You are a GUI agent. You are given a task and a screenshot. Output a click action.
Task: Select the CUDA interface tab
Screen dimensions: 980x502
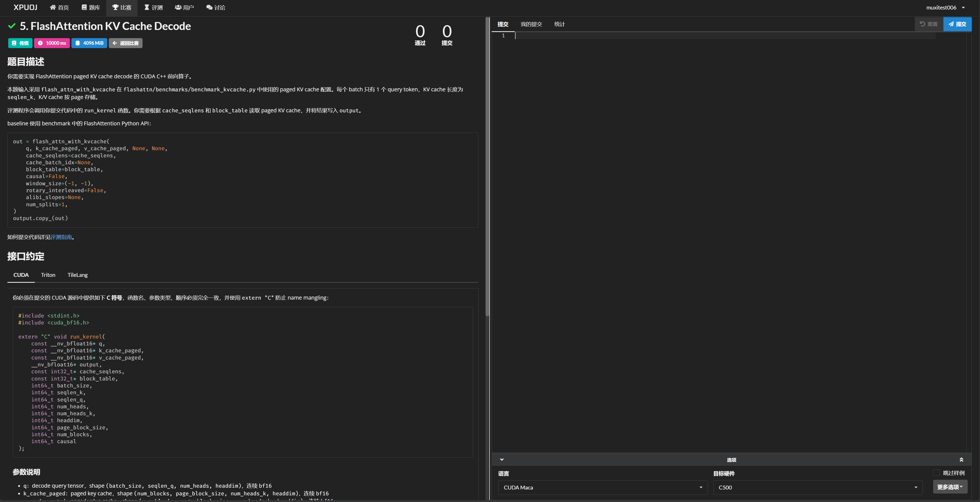(21, 275)
